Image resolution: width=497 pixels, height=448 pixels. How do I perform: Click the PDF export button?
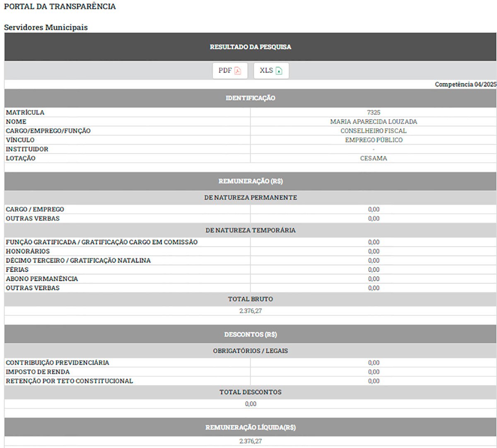pyautogui.click(x=230, y=70)
